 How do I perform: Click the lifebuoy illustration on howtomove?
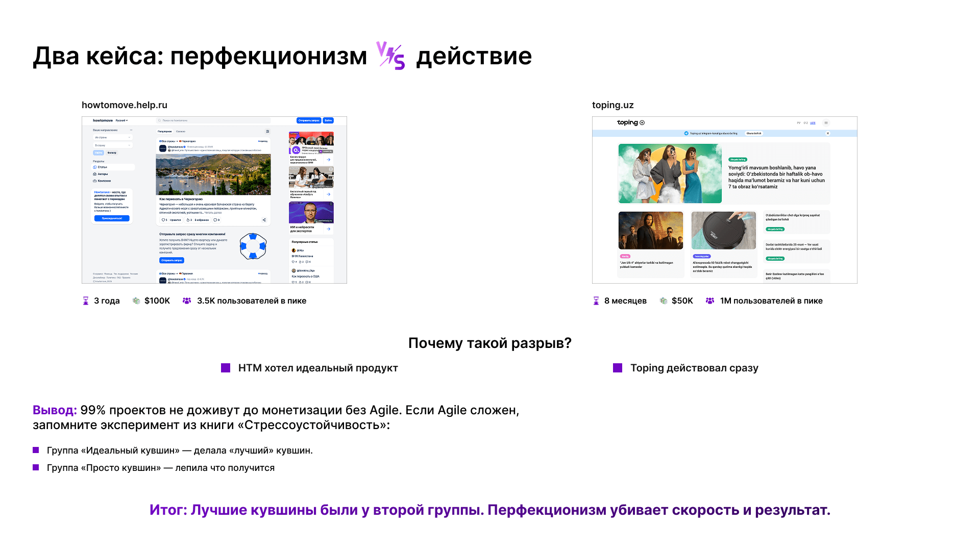pyautogui.click(x=253, y=246)
